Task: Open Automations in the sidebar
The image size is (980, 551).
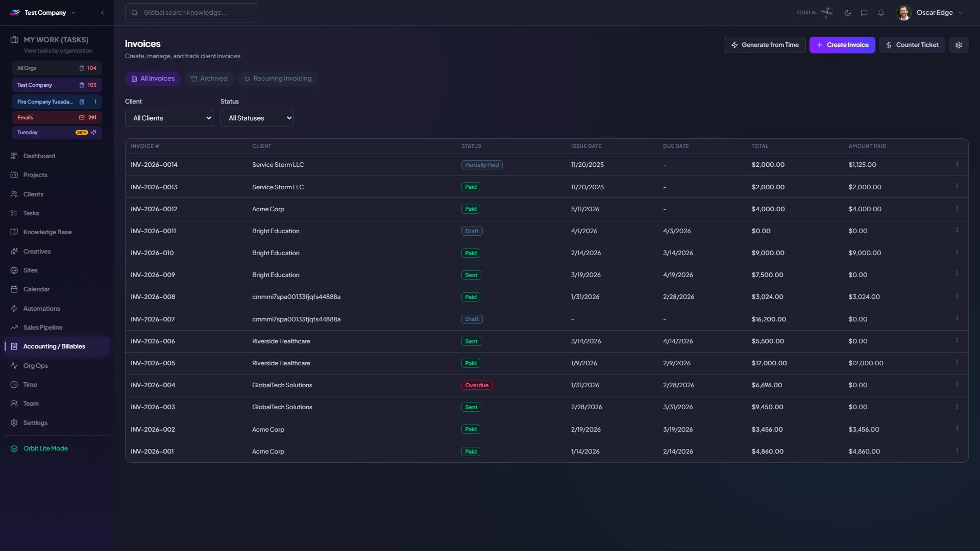Action: tap(57, 309)
